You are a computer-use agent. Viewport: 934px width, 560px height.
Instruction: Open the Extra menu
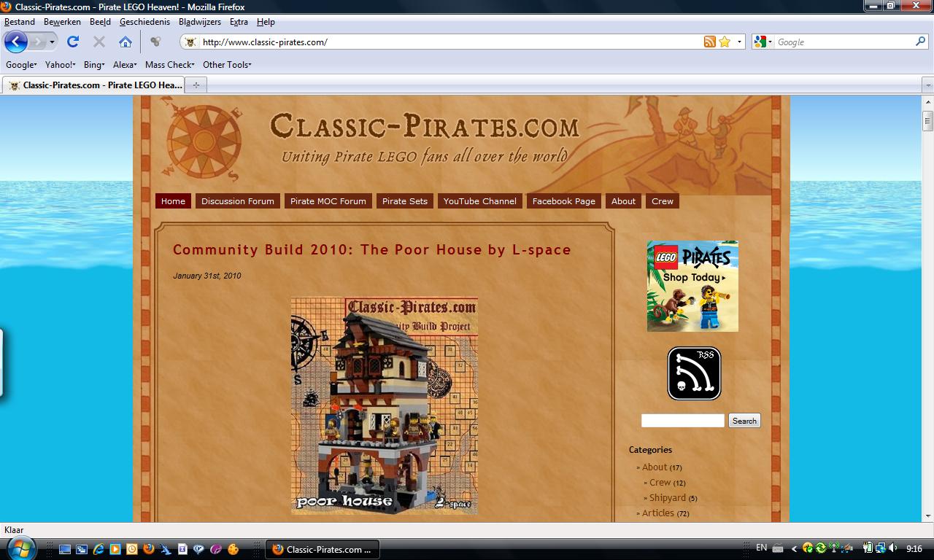click(239, 22)
